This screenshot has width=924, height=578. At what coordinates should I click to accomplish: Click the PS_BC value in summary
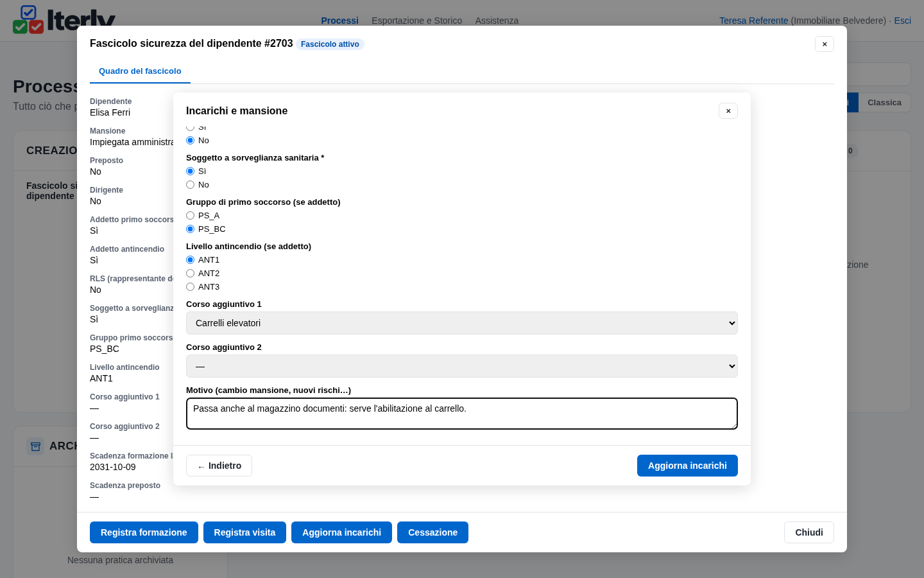tap(105, 349)
